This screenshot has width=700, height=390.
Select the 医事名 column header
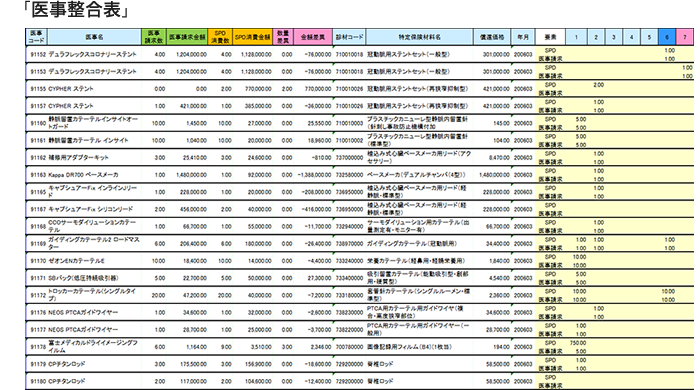[x=94, y=37]
